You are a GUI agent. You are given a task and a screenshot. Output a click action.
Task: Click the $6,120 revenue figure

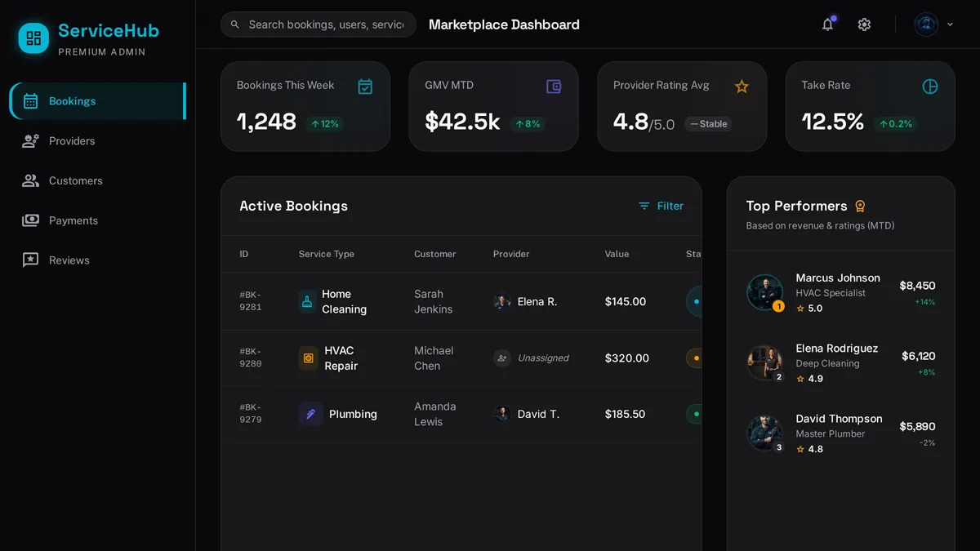(919, 356)
